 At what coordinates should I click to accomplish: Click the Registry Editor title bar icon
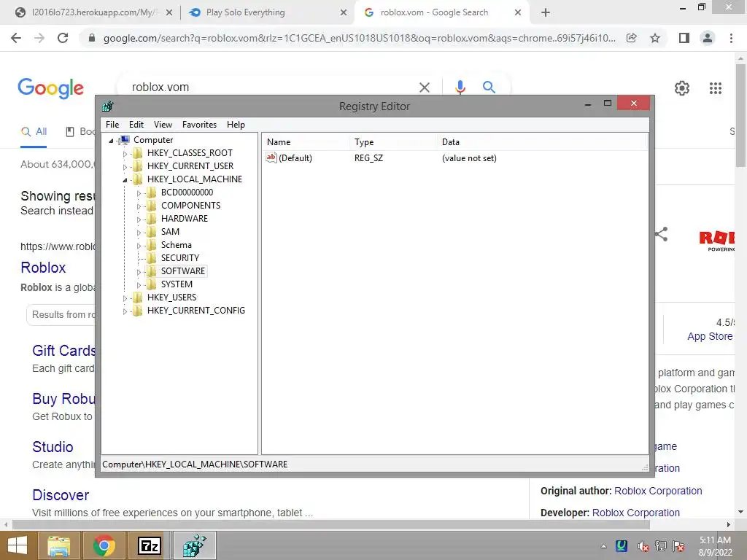click(x=108, y=106)
